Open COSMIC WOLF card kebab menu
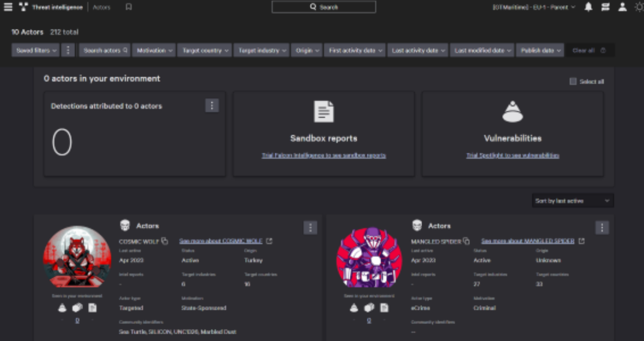The image size is (644, 341). (x=310, y=228)
